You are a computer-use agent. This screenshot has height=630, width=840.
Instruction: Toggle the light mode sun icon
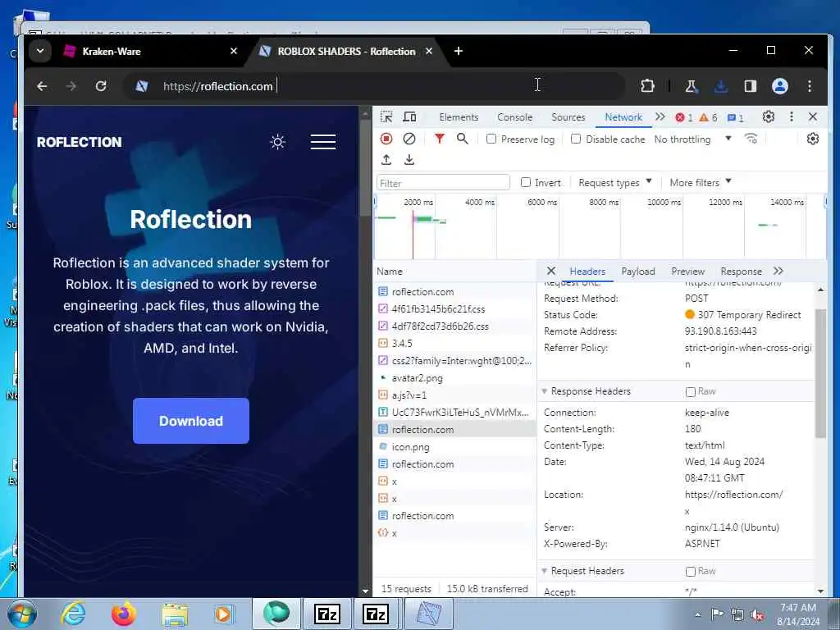click(277, 142)
